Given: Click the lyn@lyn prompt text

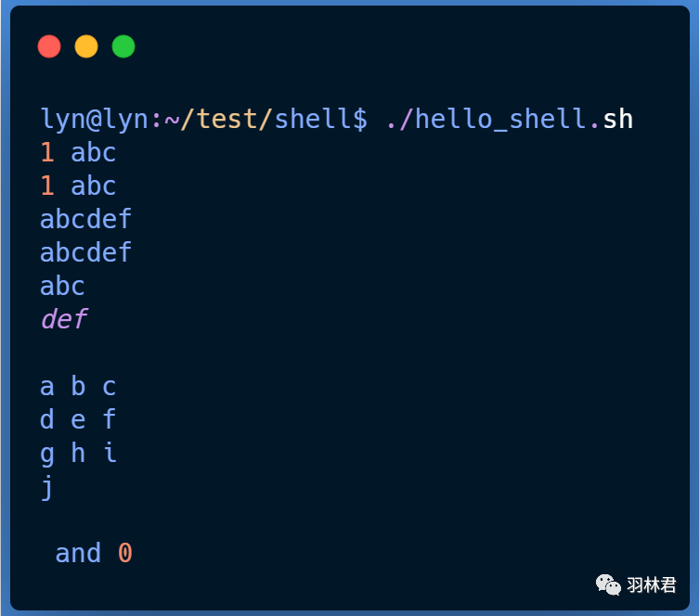Looking at the screenshot, I should click(94, 120).
